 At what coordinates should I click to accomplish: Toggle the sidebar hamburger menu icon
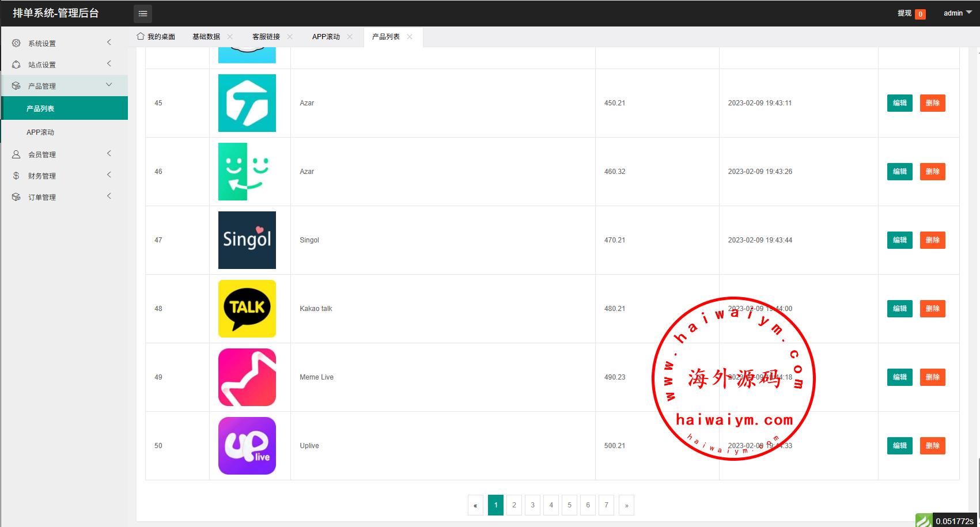pos(143,13)
